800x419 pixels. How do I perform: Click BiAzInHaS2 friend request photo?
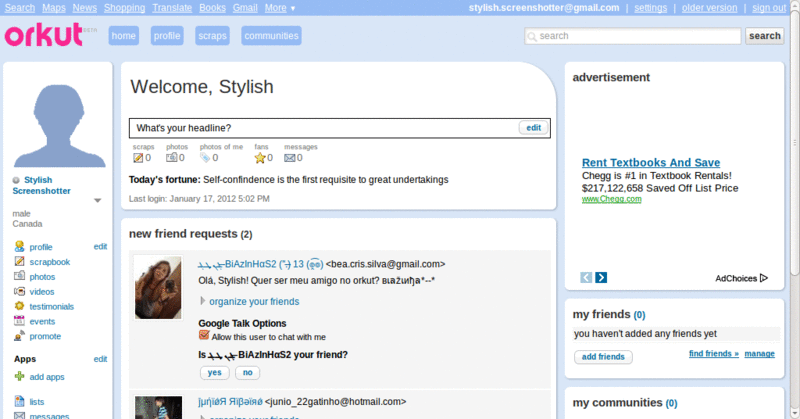coord(158,287)
